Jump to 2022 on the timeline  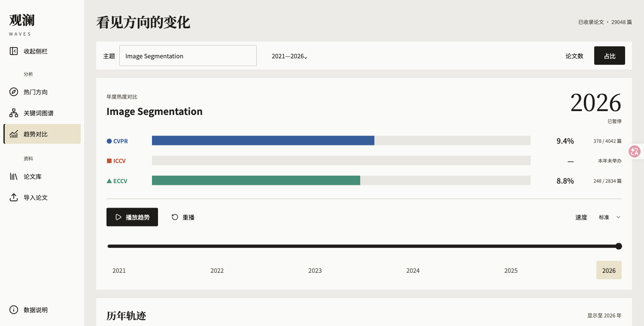217,271
